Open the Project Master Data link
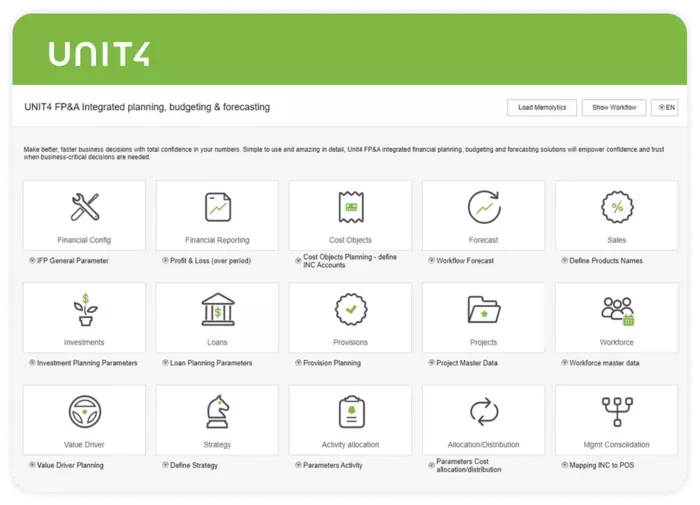The width and height of the screenshot is (700, 505). pyautogui.click(x=463, y=363)
